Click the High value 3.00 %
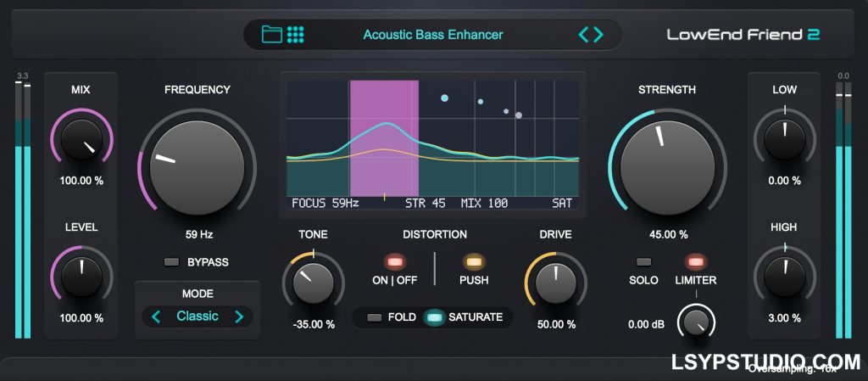This screenshot has width=868, height=381. 784,318
